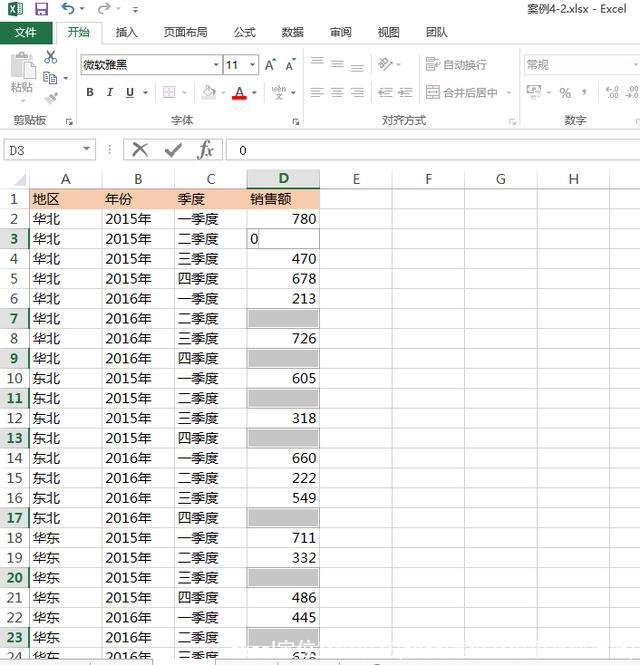
Task: Open the 数据 ribbon tab
Action: (x=292, y=32)
